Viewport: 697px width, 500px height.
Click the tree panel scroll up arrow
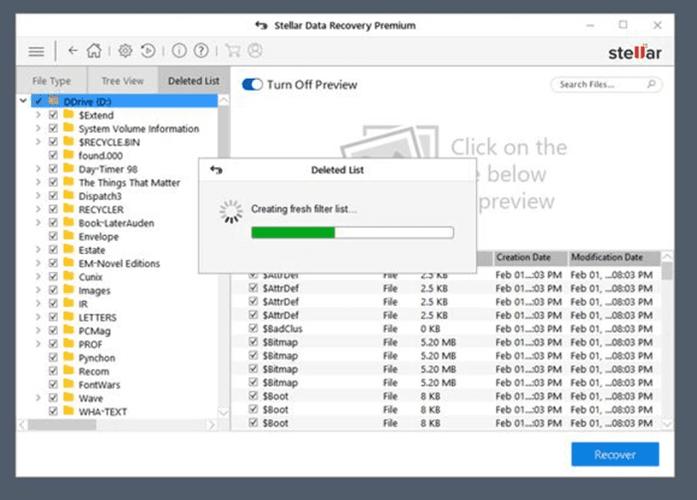(x=224, y=101)
